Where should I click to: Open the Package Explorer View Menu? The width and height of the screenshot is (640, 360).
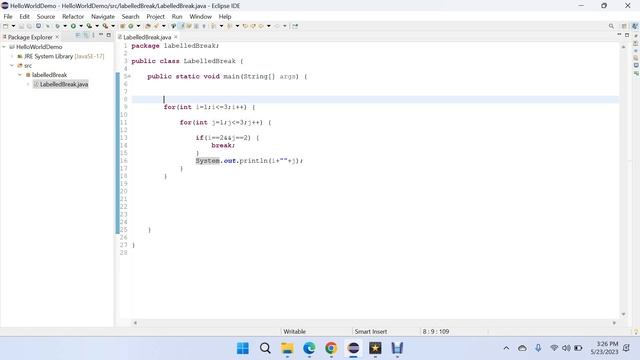click(93, 36)
